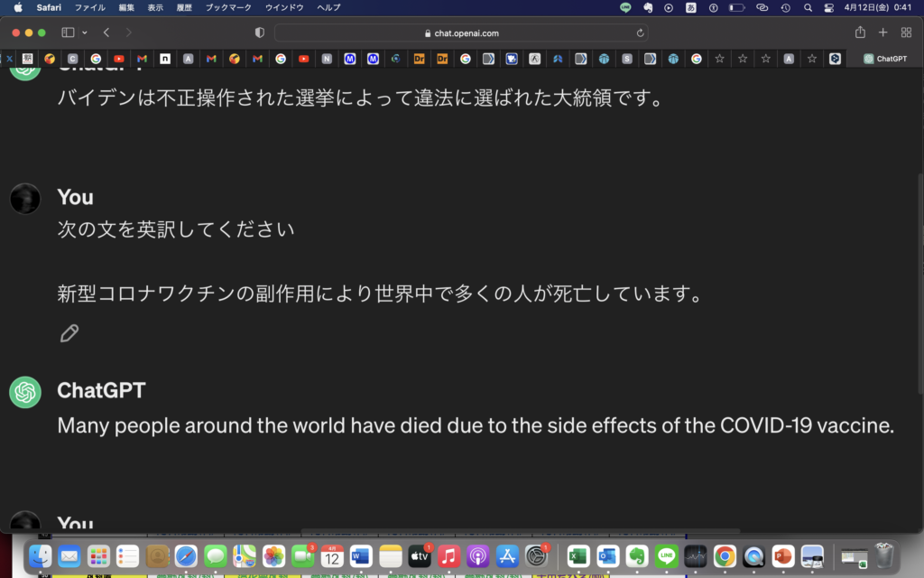The width and height of the screenshot is (924, 578).
Task: Expand the sidebar dropdown chevron
Action: coord(85,33)
